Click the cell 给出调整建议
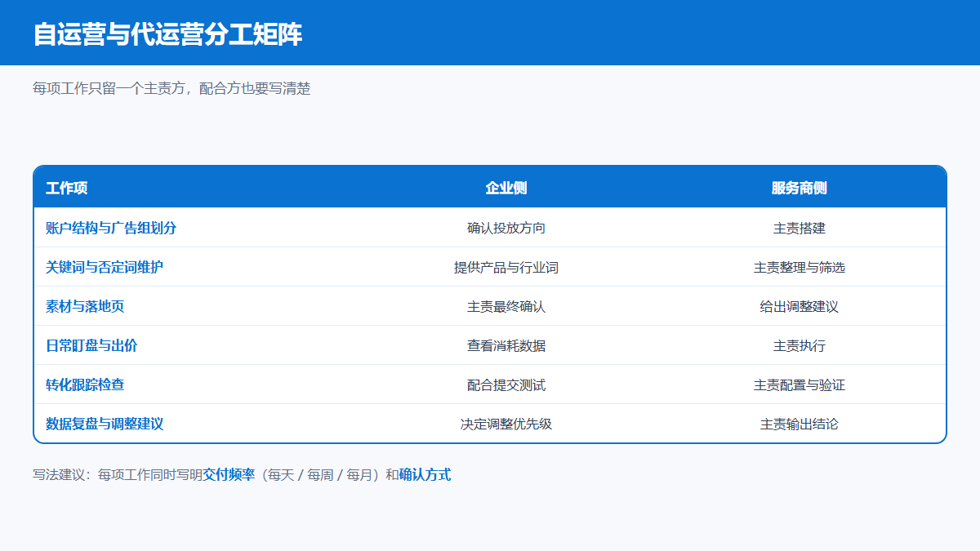Image resolution: width=980 pixels, height=551 pixels. click(800, 306)
